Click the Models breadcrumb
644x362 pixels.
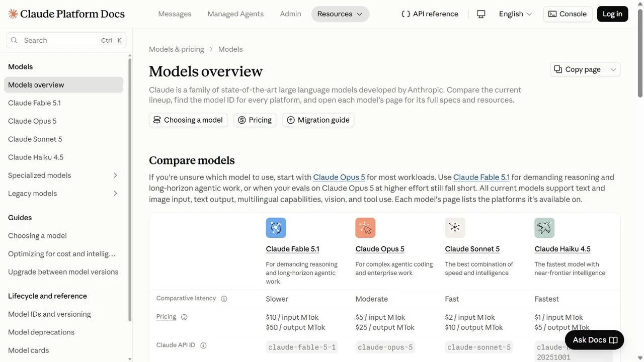pos(230,49)
